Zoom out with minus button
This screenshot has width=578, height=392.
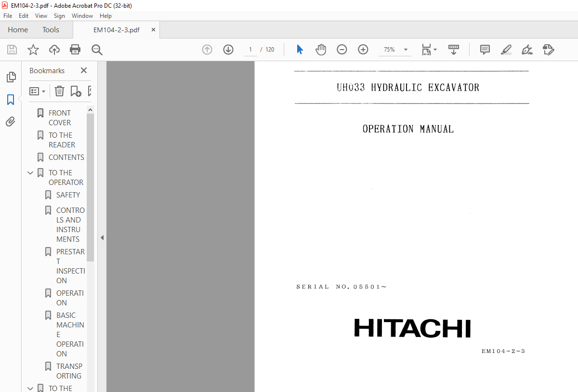(342, 50)
